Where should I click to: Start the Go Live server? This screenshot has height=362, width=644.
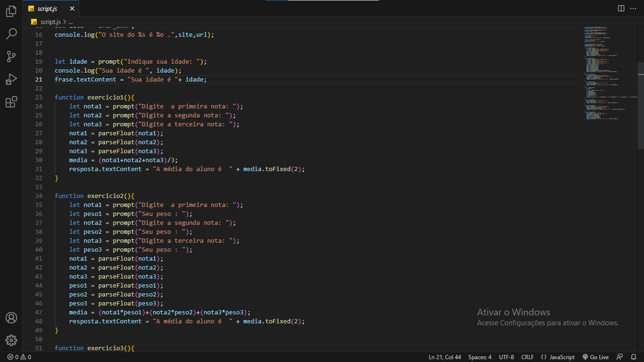tap(595, 357)
